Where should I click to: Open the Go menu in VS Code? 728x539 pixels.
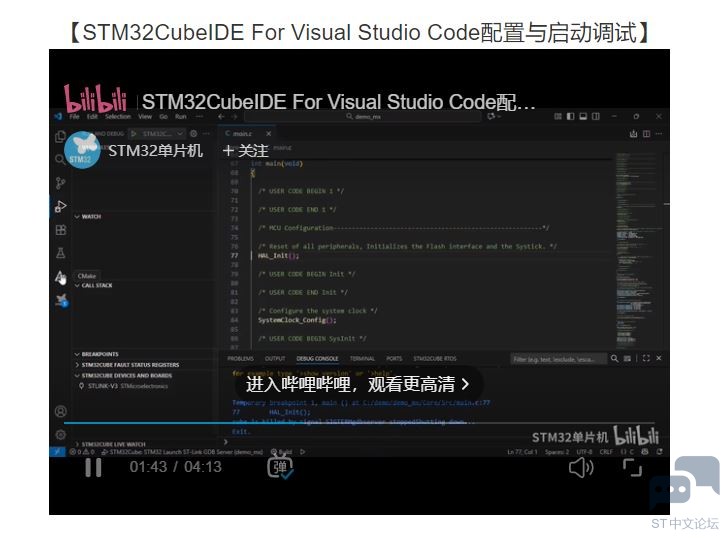click(x=163, y=117)
